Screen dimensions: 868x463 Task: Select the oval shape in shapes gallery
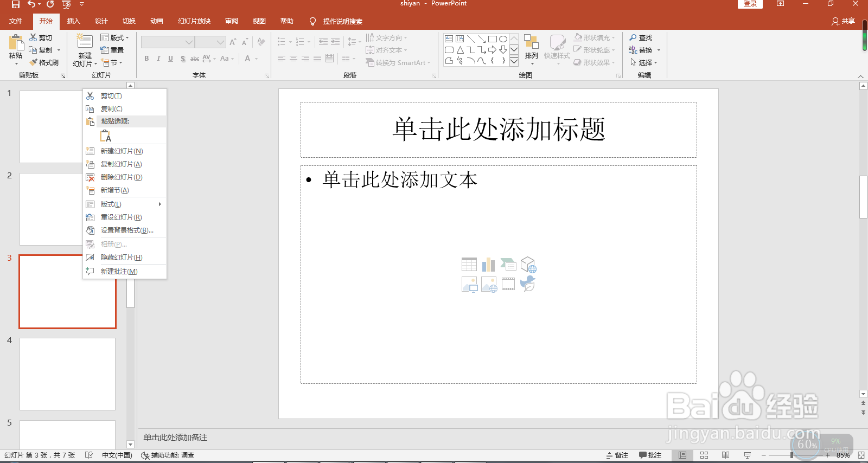click(503, 39)
